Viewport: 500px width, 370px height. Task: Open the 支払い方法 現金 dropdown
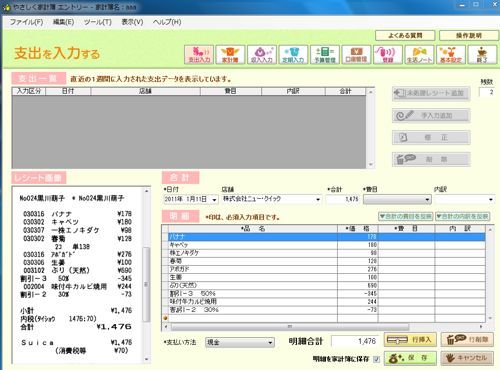240,342
